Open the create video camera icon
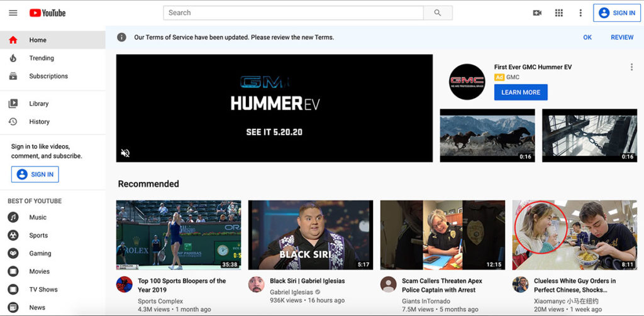The width and height of the screenshot is (644, 316). pos(537,13)
